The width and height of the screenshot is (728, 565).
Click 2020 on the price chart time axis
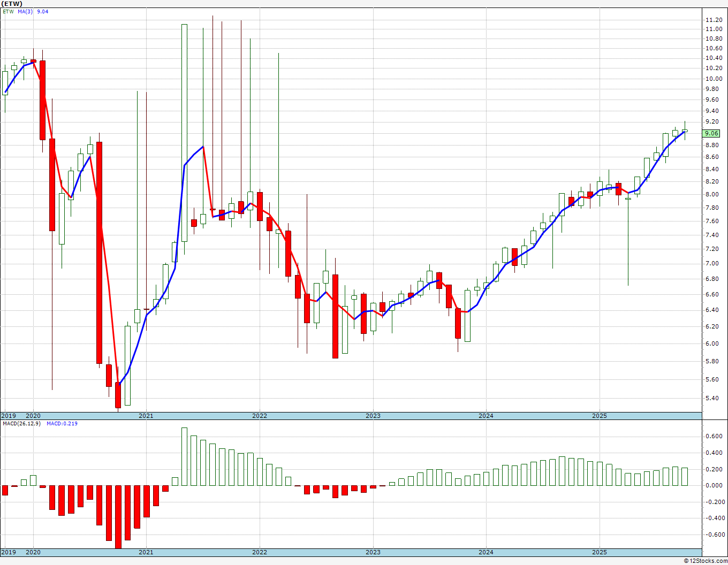point(33,416)
